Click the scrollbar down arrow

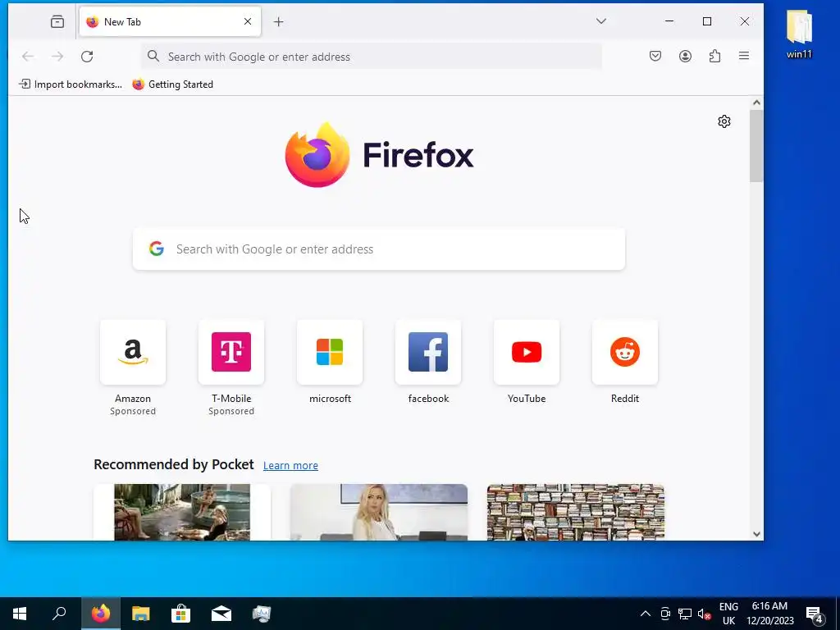[x=756, y=533]
